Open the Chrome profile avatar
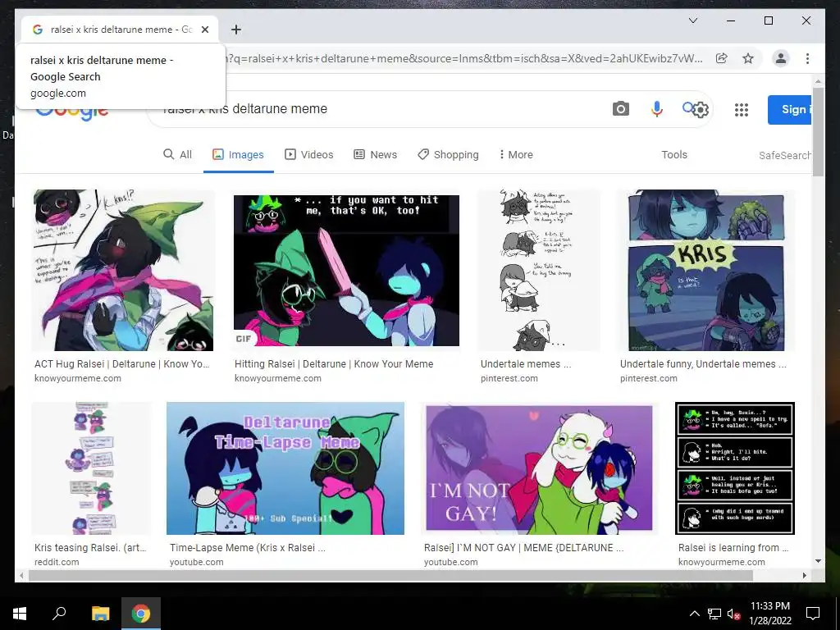 [x=781, y=58]
